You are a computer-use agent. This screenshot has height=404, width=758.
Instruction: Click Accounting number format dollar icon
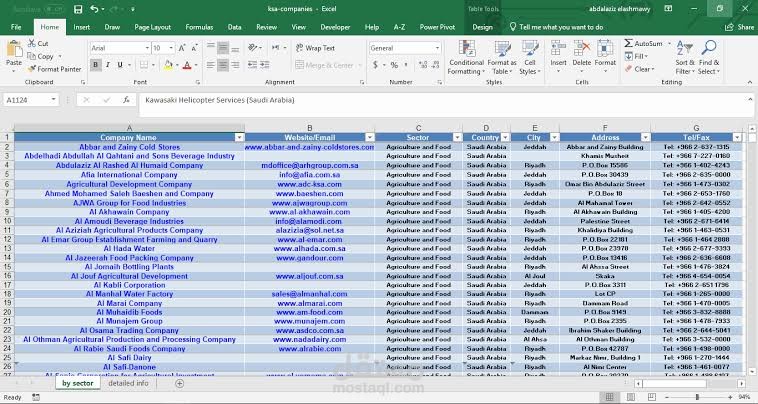coord(375,65)
